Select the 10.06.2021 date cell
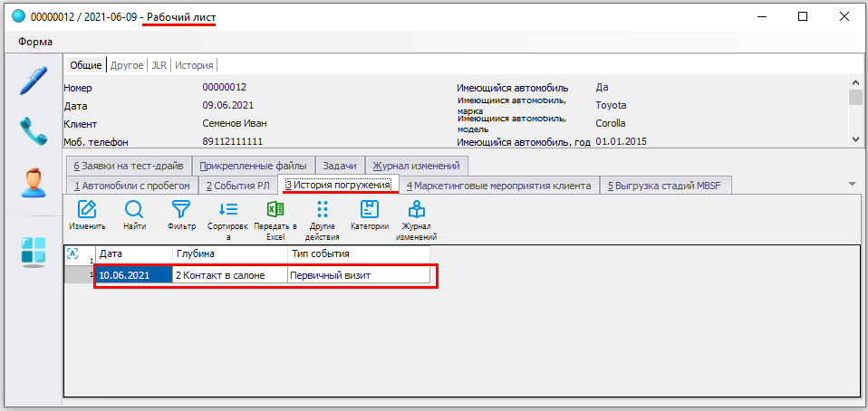Image resolution: width=868 pixels, height=411 pixels. (x=133, y=275)
